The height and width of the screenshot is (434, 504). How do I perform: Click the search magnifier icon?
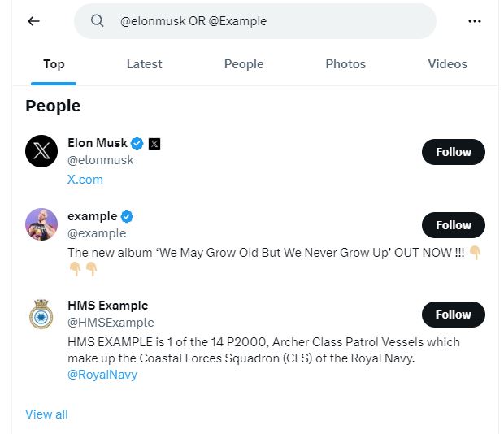click(x=97, y=21)
